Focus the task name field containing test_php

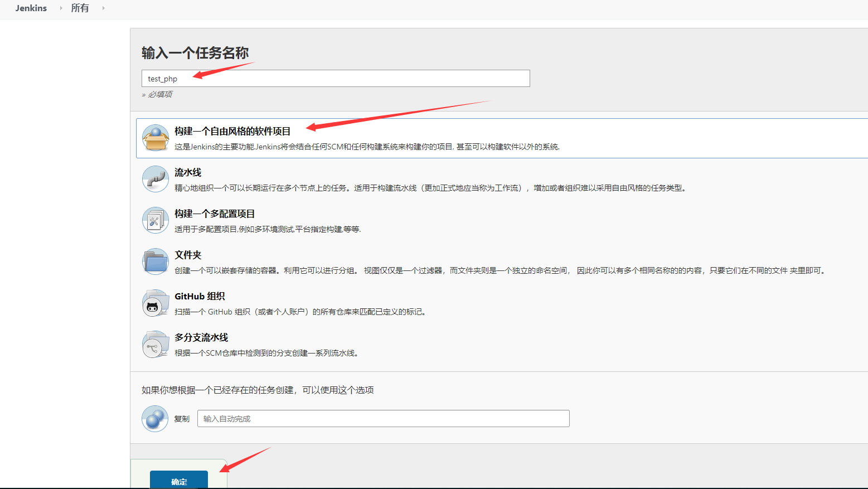click(336, 78)
